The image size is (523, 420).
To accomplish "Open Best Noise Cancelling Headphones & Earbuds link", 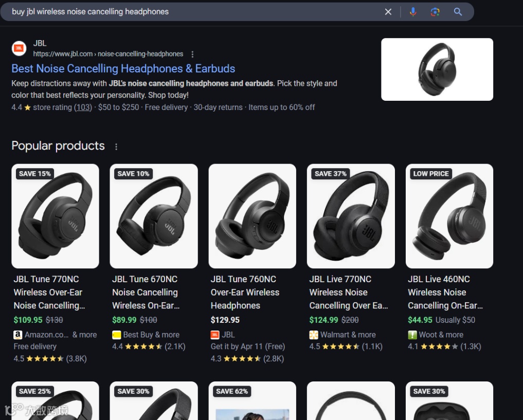I will click(123, 69).
